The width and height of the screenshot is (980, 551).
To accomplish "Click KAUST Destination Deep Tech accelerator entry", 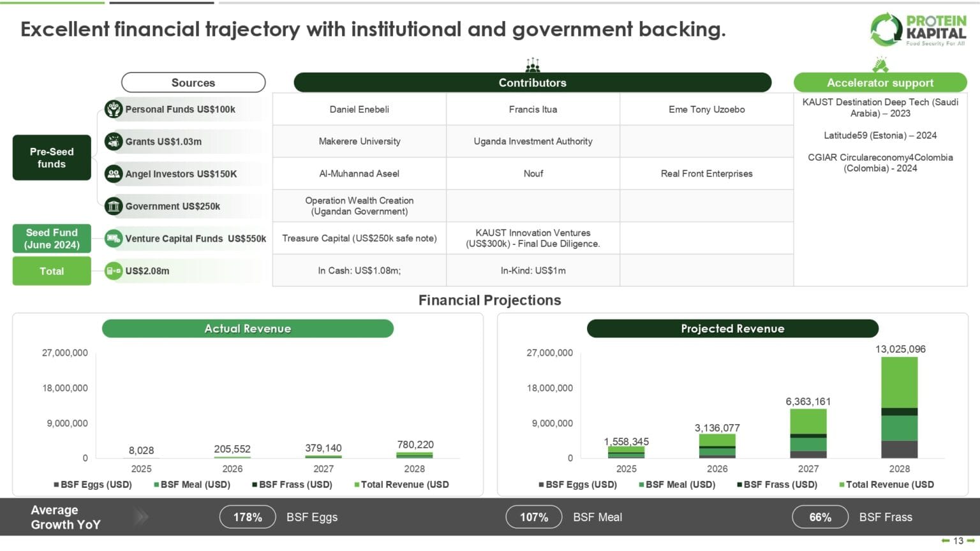I will (x=880, y=108).
